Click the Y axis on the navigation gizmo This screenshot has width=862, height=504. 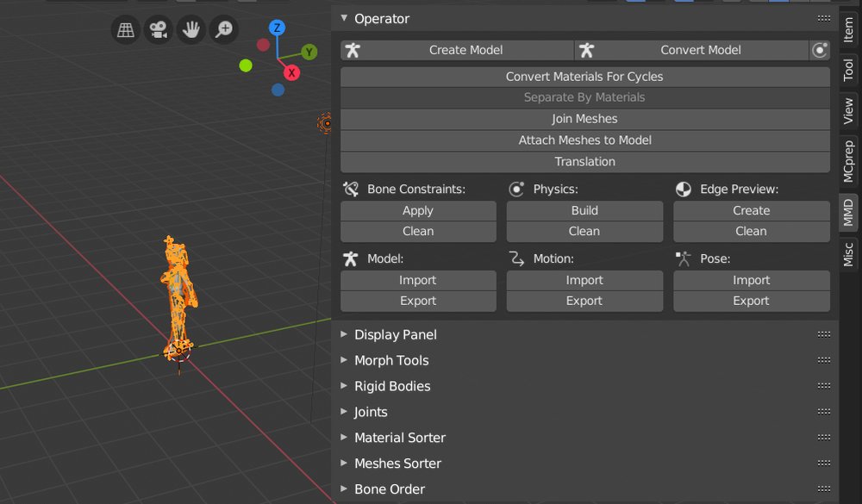309,53
